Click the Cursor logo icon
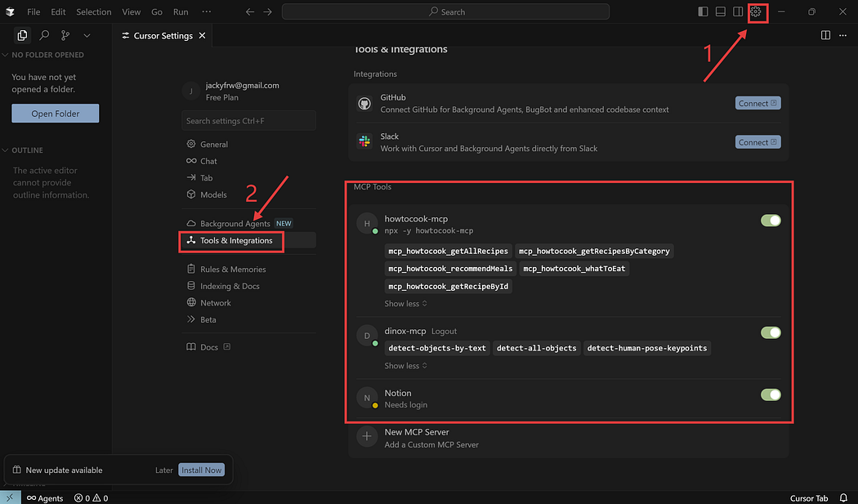The width and height of the screenshot is (858, 504). pyautogui.click(x=10, y=11)
